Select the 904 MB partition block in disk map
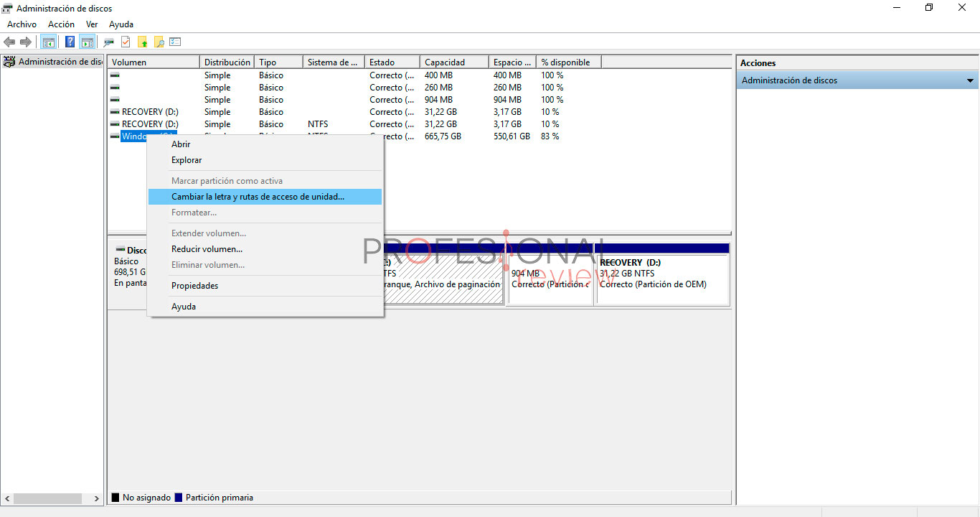 coord(550,274)
